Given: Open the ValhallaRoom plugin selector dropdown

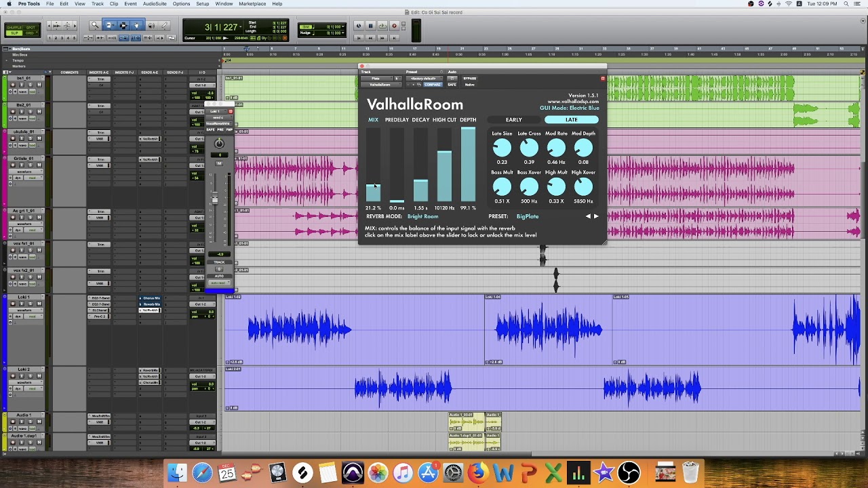Looking at the screenshot, I should pyautogui.click(x=381, y=85).
